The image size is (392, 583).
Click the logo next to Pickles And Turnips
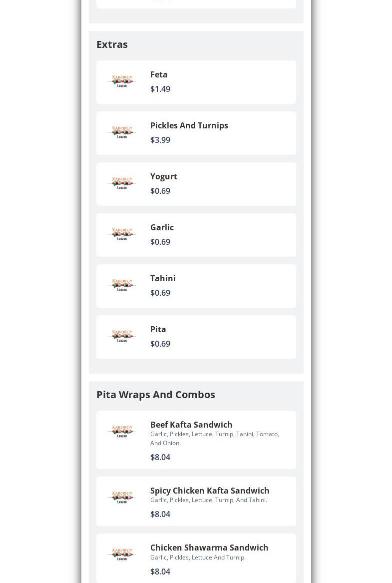[122, 132]
